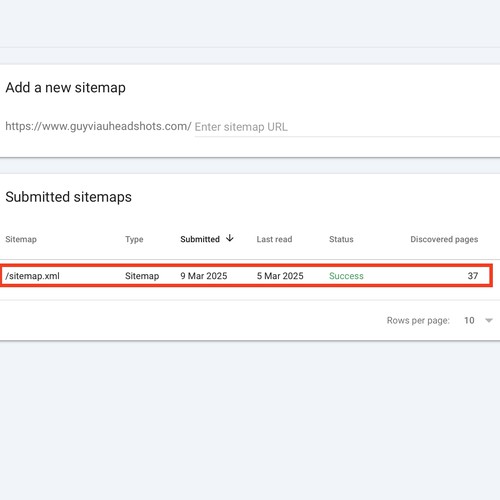The width and height of the screenshot is (500, 500).
Task: Click the 37 discovered pages value
Action: pyautogui.click(x=473, y=276)
